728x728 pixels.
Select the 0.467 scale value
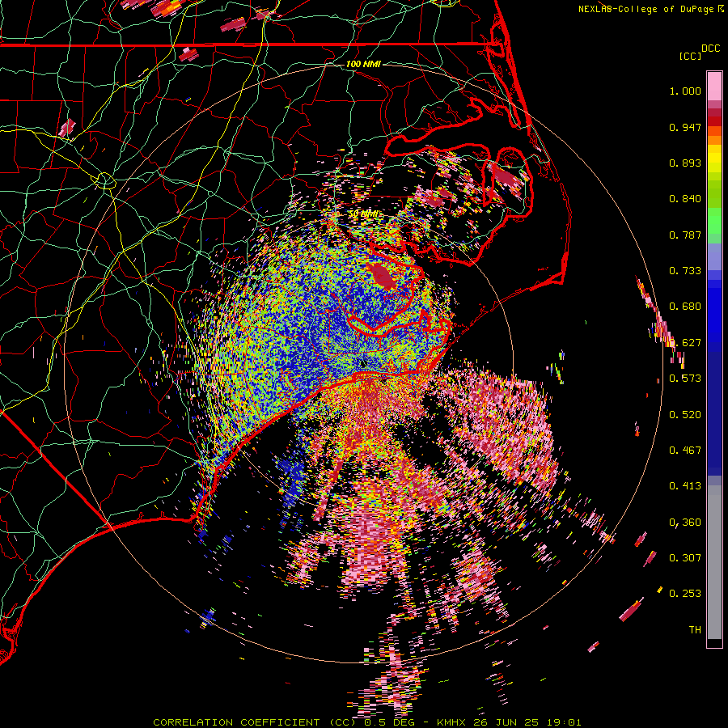pos(685,451)
